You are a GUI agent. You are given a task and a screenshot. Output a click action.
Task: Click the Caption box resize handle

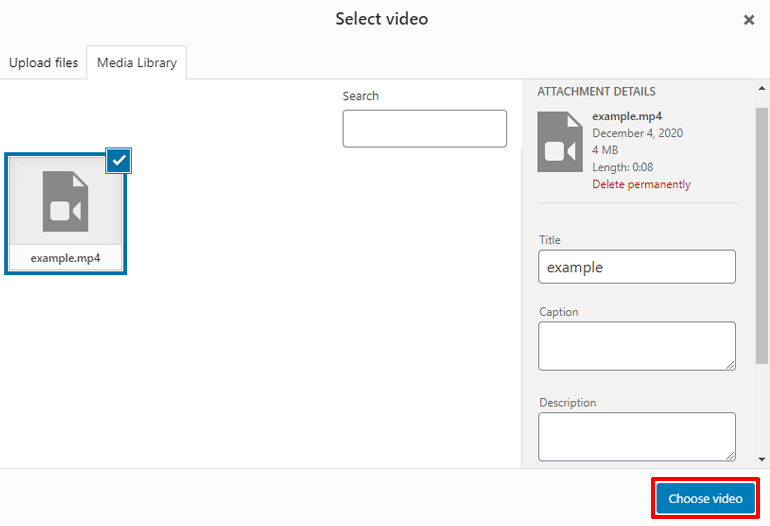(x=731, y=366)
